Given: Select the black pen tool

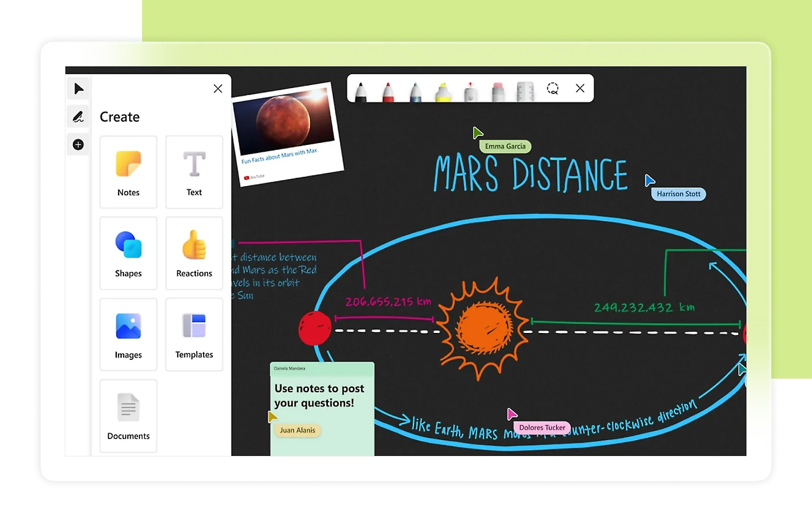Looking at the screenshot, I should click(361, 92).
